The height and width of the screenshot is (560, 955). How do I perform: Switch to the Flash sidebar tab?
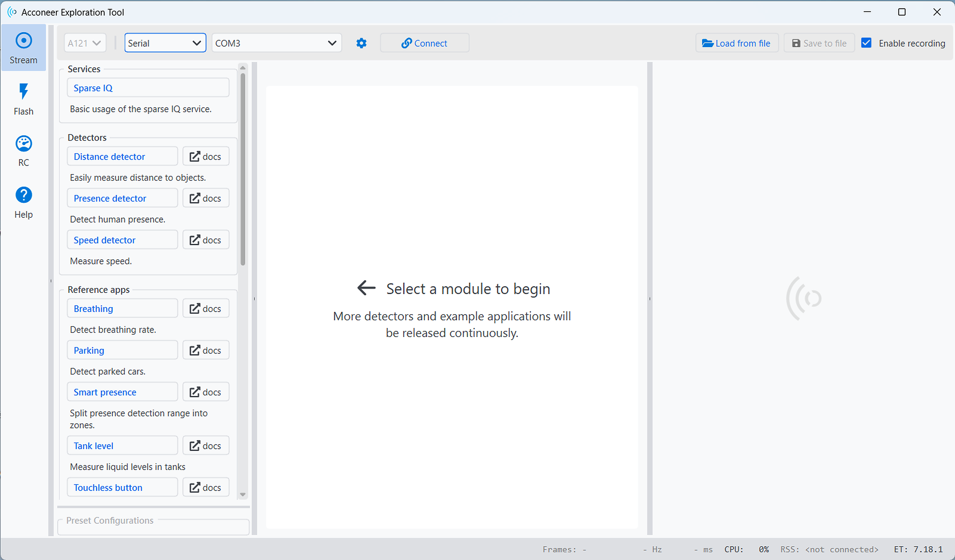click(x=23, y=99)
